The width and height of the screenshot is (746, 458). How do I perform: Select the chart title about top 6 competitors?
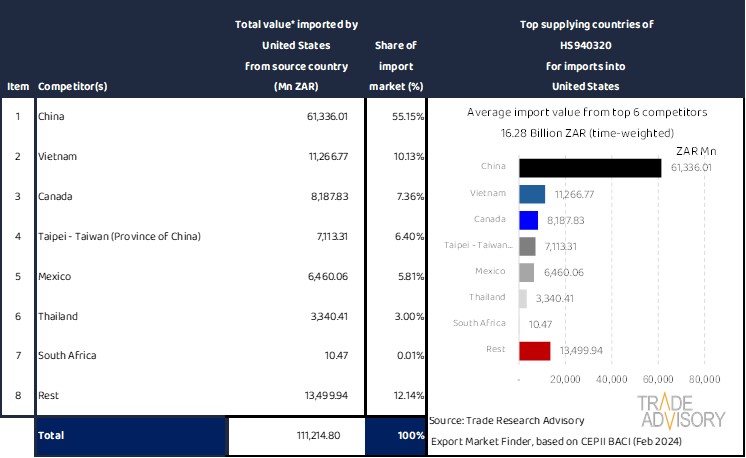tap(585, 113)
